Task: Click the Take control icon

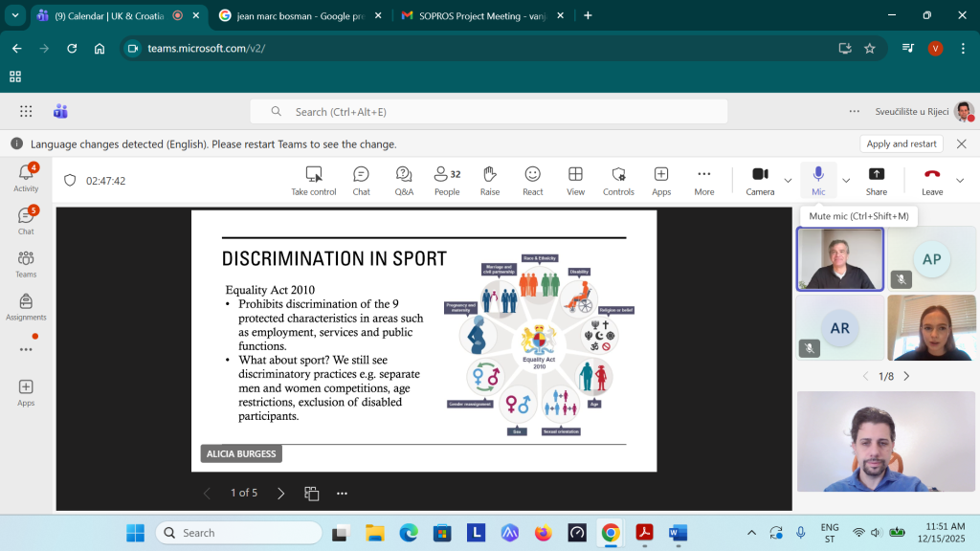Action: (x=314, y=180)
